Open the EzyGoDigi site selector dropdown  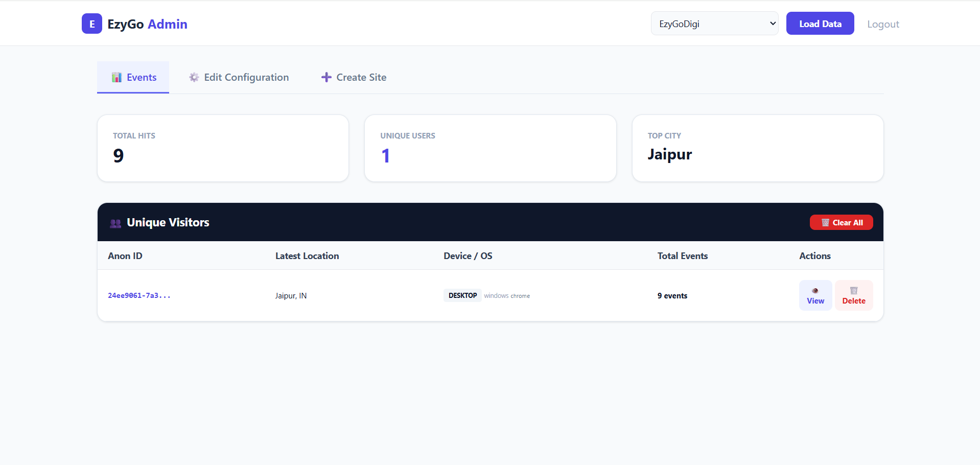[x=714, y=23]
